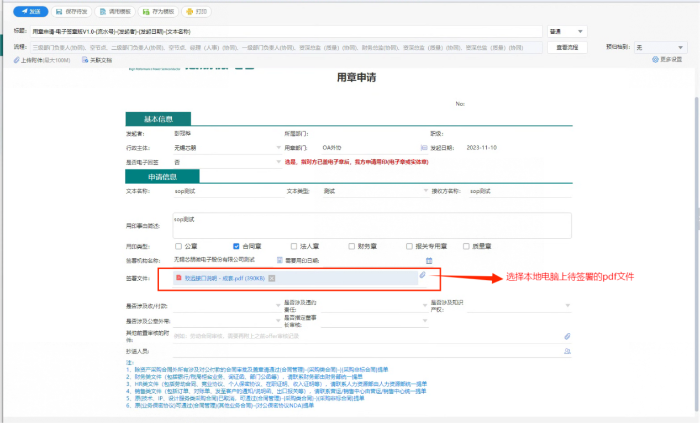Expand the 预归档到 dropdown
This screenshot has height=423, width=700.
tap(665, 47)
